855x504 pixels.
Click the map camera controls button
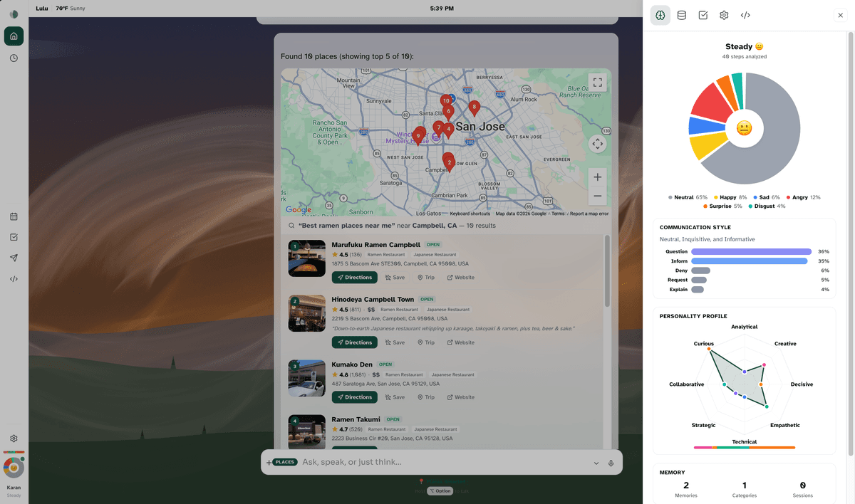pyautogui.click(x=597, y=144)
